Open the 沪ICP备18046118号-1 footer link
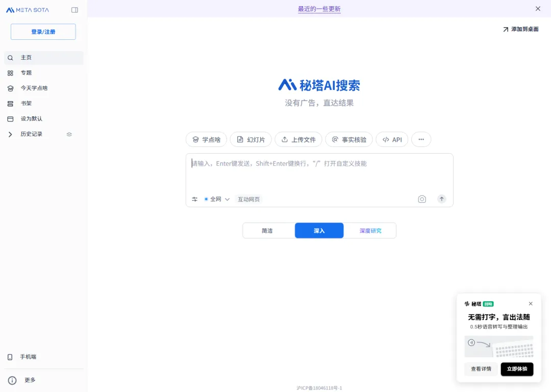551x392 pixels. tap(319, 388)
